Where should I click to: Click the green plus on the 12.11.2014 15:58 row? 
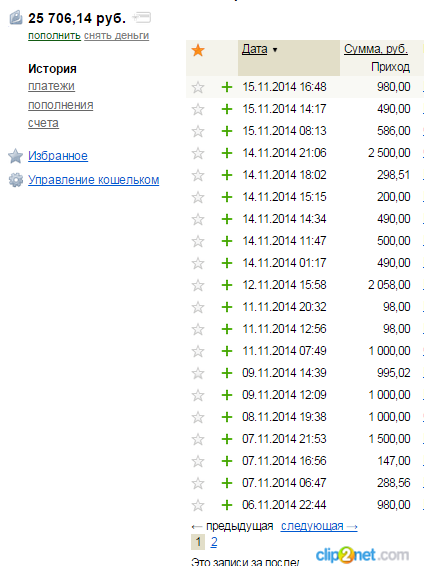(227, 285)
